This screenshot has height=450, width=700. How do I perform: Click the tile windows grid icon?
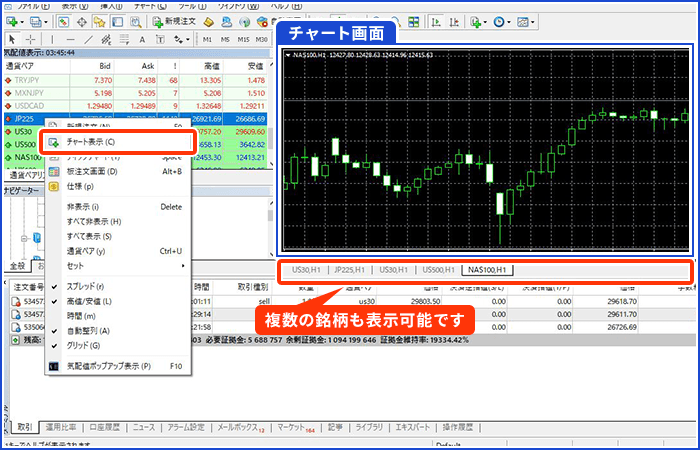[414, 21]
